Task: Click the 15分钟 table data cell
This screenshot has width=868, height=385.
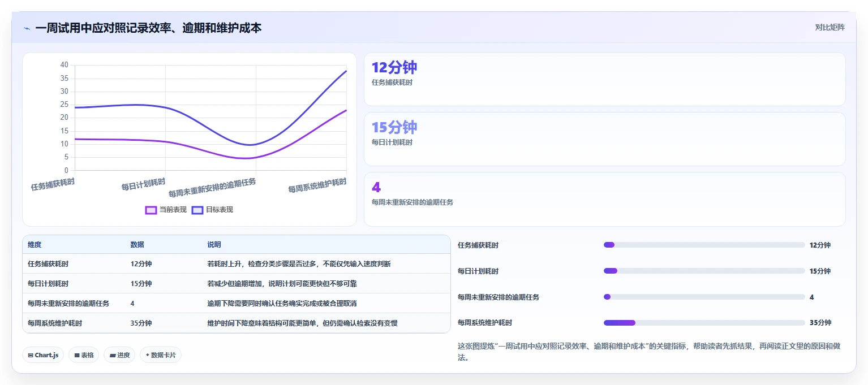Action: click(x=141, y=284)
